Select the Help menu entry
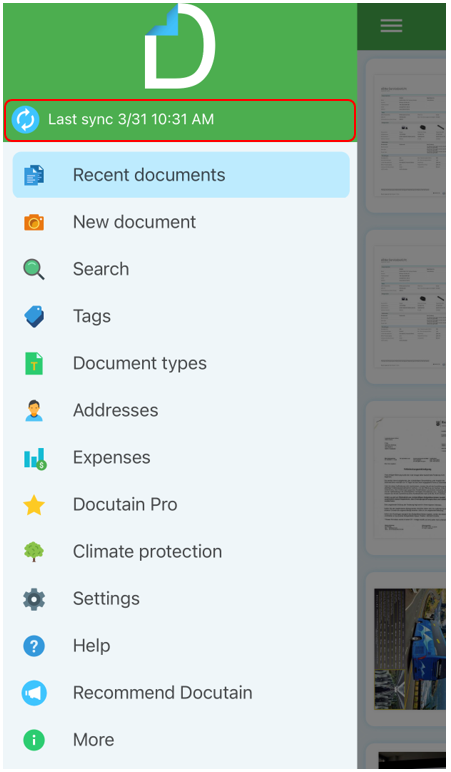This screenshot has width=451, height=772. click(x=181, y=646)
